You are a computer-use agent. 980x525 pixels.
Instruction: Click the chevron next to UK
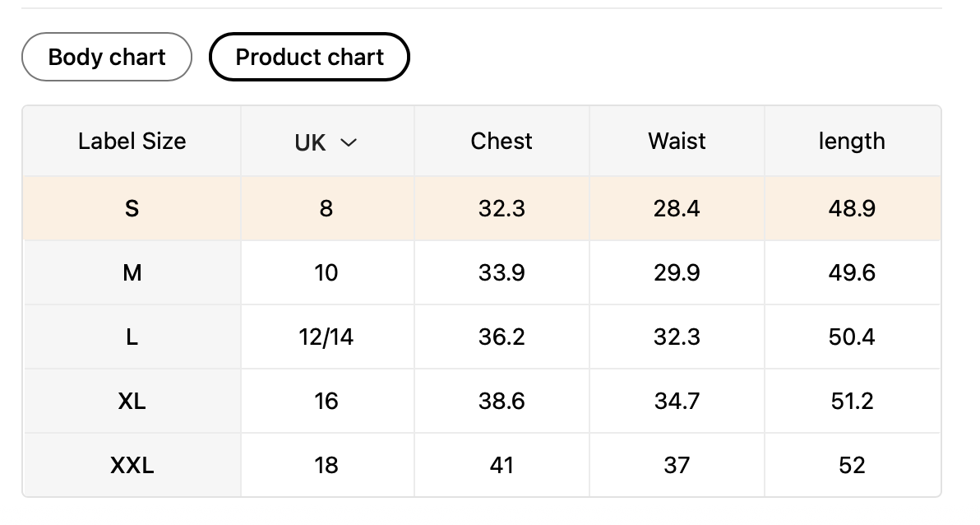pyautogui.click(x=349, y=142)
